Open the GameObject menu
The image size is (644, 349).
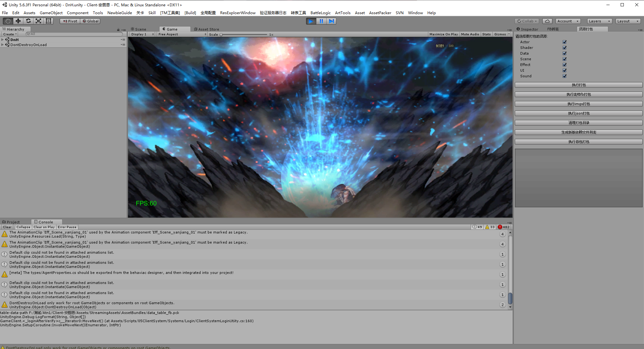click(x=51, y=13)
